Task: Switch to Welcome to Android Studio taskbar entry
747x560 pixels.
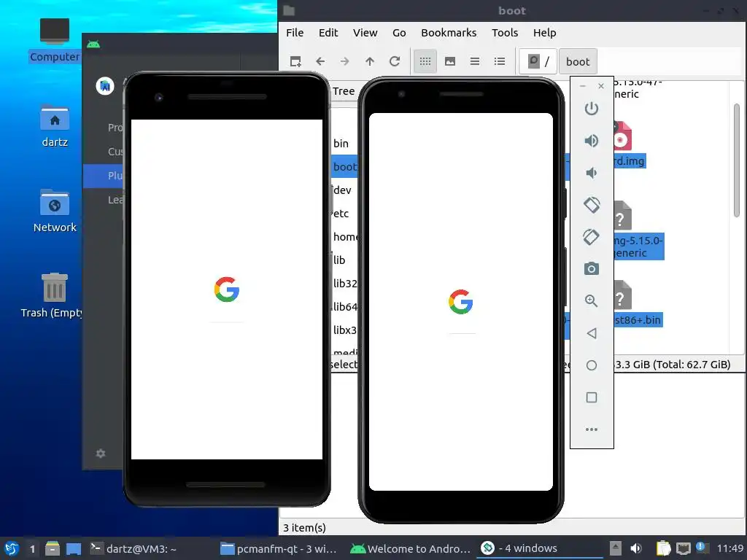Action: click(x=411, y=548)
